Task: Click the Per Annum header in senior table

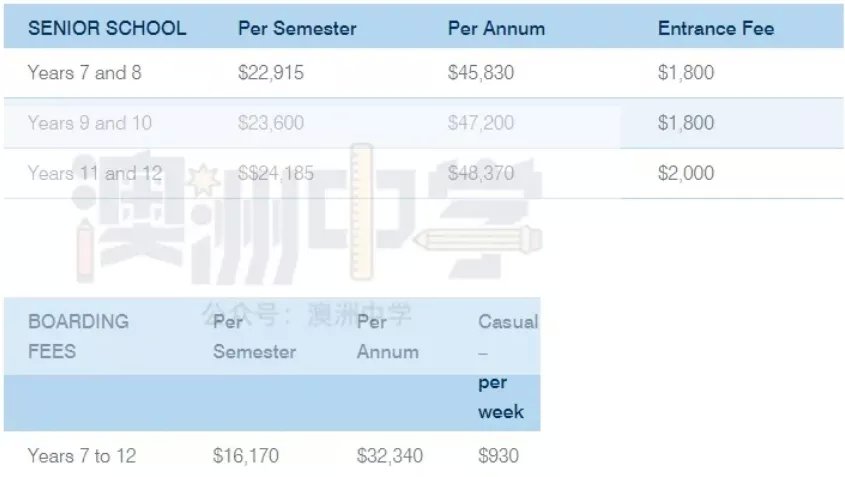Action: coord(496,28)
